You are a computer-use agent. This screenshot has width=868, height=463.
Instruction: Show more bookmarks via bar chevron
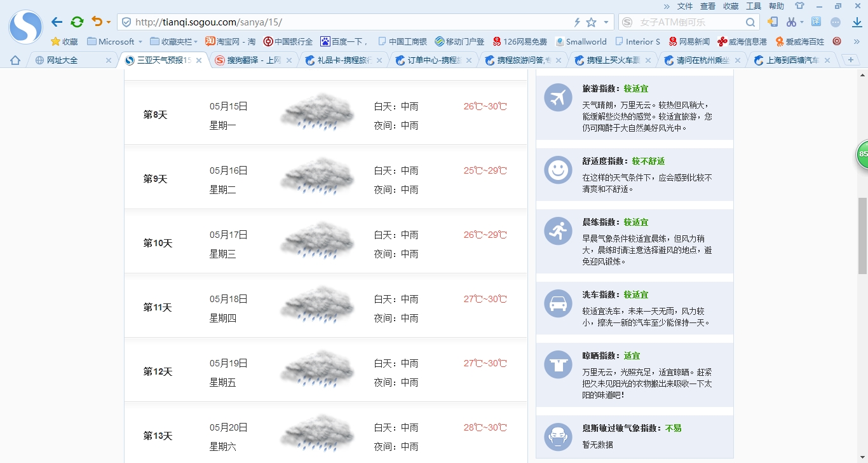pos(857,41)
